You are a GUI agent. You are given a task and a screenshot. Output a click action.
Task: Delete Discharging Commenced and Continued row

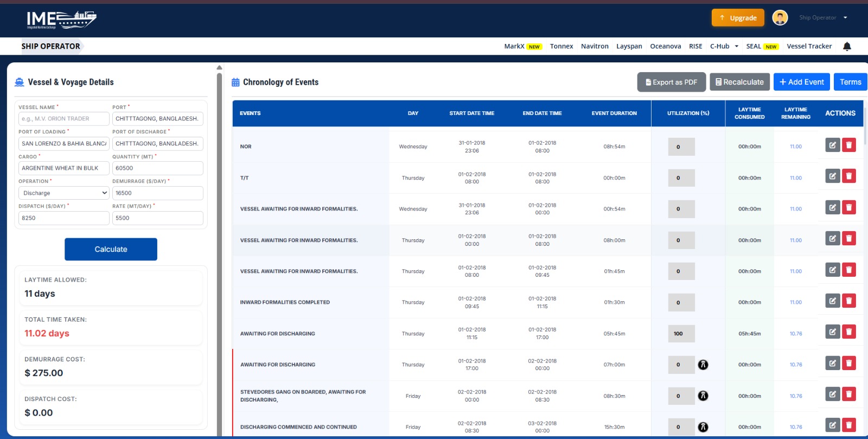(849, 425)
